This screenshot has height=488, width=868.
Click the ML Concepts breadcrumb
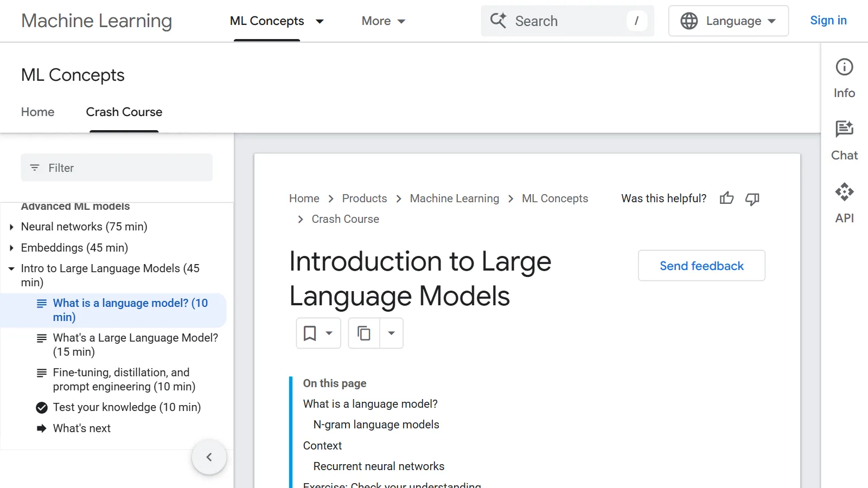[555, 198]
